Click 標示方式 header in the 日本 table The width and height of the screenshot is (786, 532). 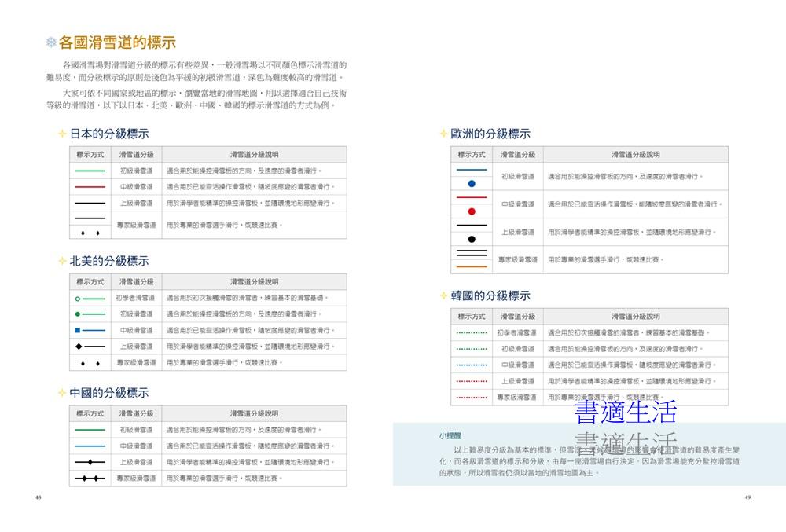coord(90,155)
